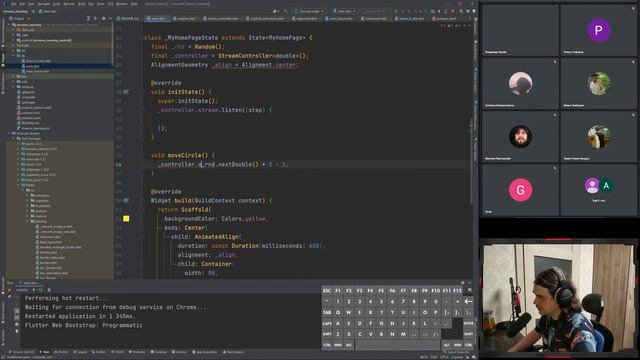Open Run panel gear options icon
The image size is (640, 360).
462,282
